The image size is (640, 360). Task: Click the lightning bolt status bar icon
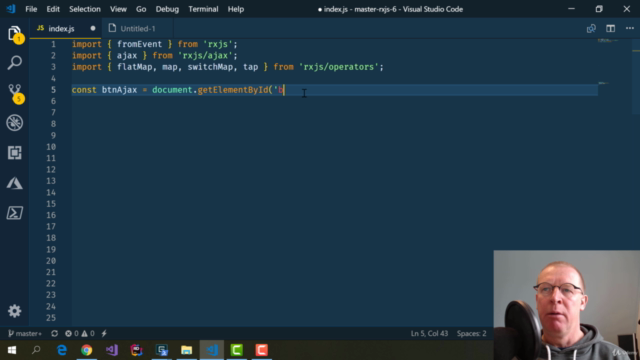point(104,333)
